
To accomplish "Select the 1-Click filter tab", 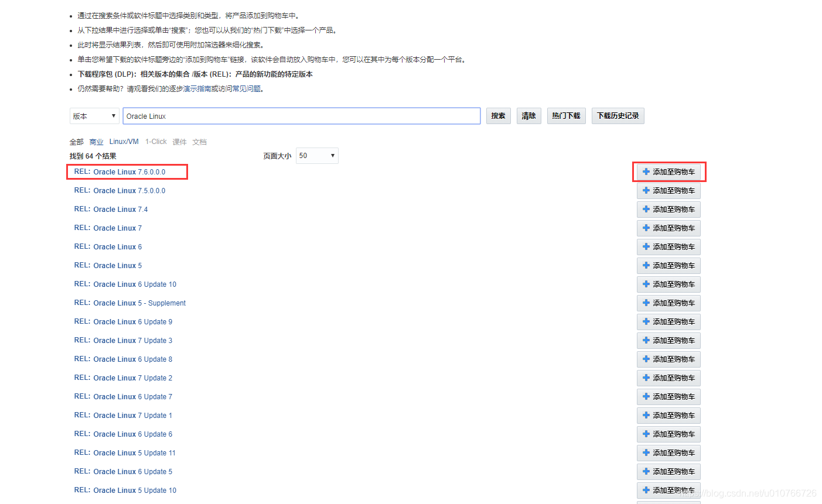I will pyautogui.click(x=156, y=142).
